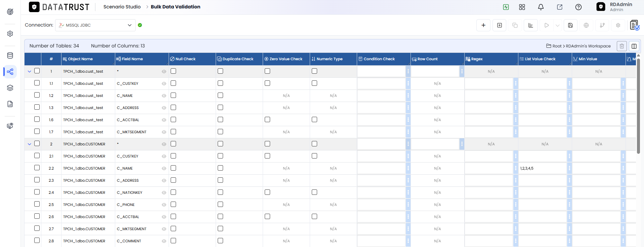Click Regex input for CUSTOMER C_NATIONKEY
The width and height of the screenshot is (644, 247).
(x=489, y=192)
